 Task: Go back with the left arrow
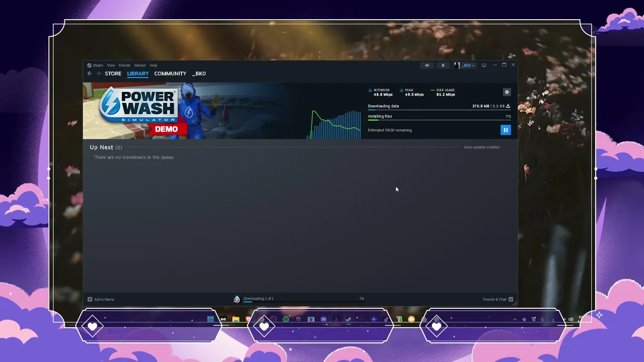coord(90,73)
